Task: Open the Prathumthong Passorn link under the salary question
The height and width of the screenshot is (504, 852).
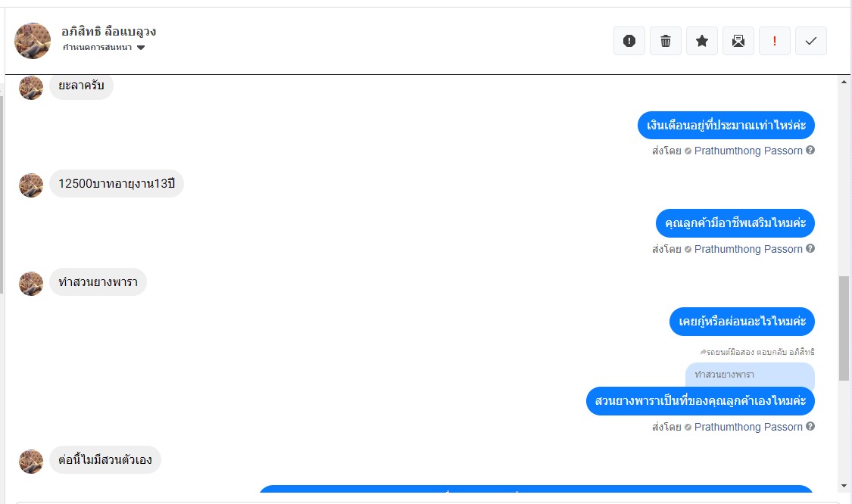Action: point(747,151)
